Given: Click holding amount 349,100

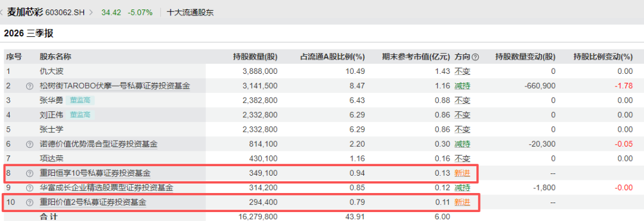Looking at the screenshot, I should (x=264, y=173).
